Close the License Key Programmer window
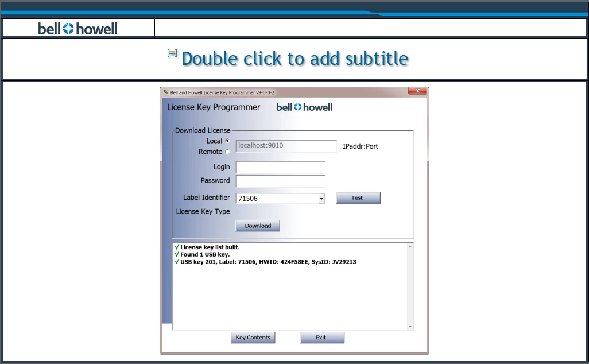 (x=418, y=91)
